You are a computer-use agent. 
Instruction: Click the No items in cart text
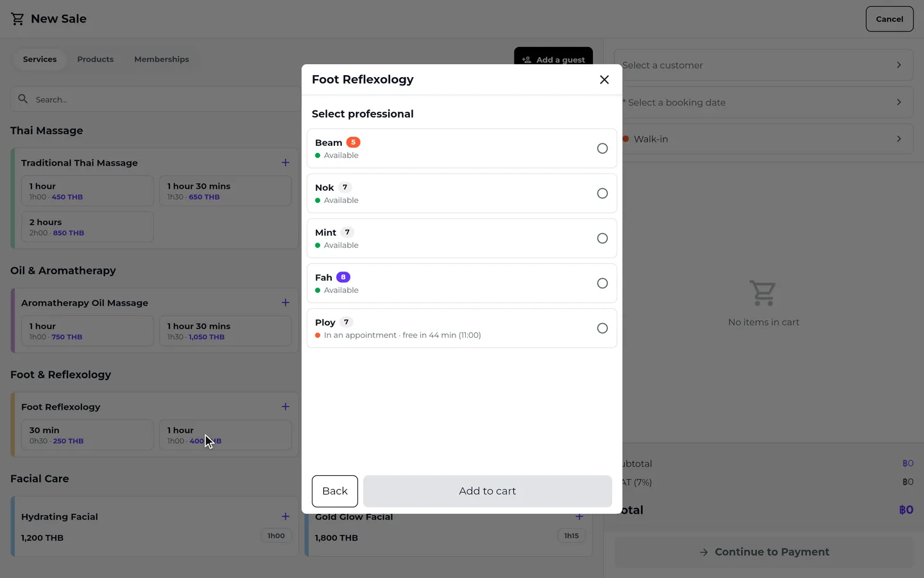[x=764, y=322]
